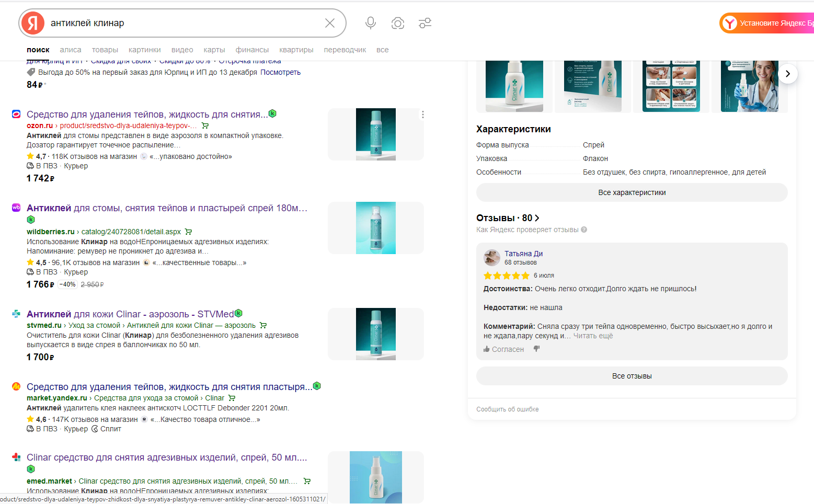Click the Yandex logo in search bar
814x504 pixels.
33,23
